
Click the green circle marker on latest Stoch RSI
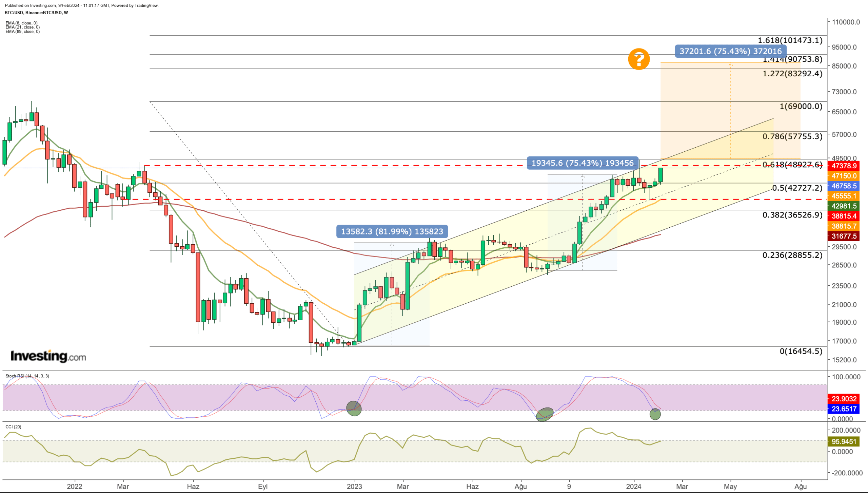coord(655,414)
